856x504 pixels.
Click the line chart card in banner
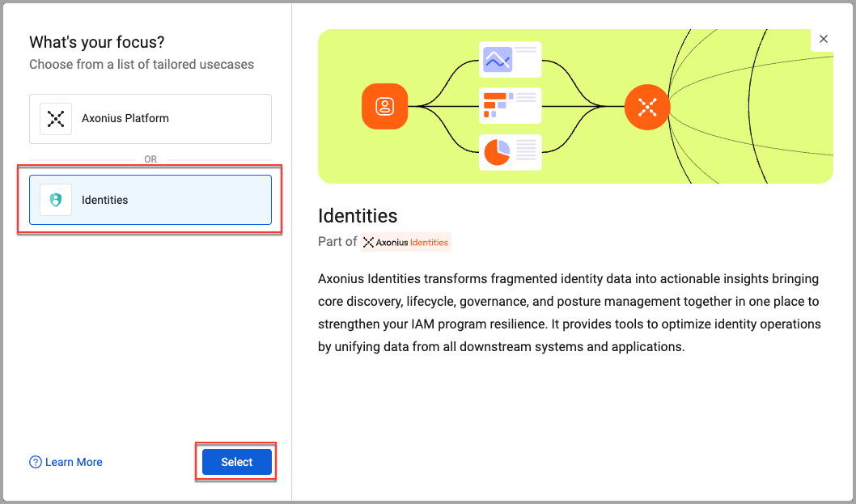[x=511, y=60]
